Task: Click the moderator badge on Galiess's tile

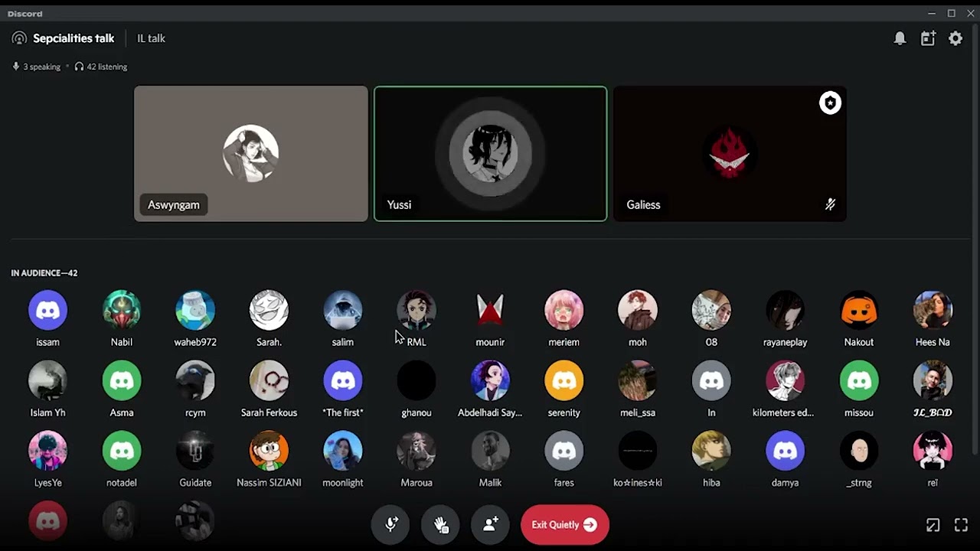Action: (x=830, y=103)
